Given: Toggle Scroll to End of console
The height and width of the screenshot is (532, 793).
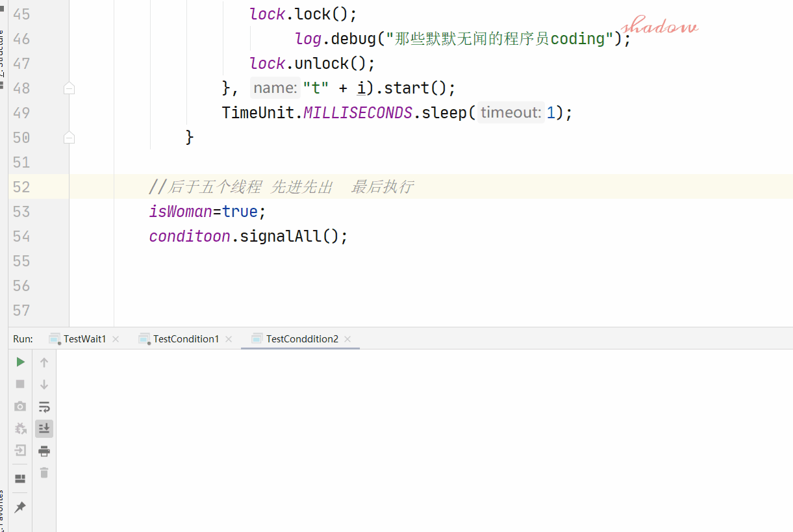Looking at the screenshot, I should coord(44,428).
